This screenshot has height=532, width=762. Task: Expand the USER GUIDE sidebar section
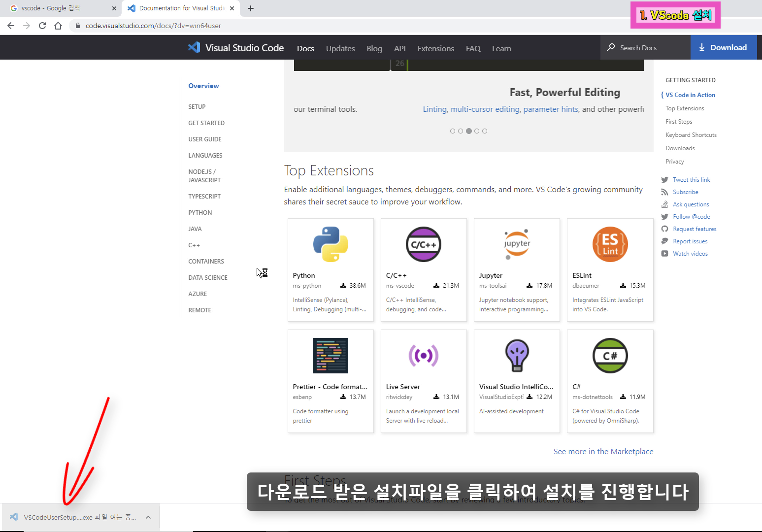pos(205,139)
